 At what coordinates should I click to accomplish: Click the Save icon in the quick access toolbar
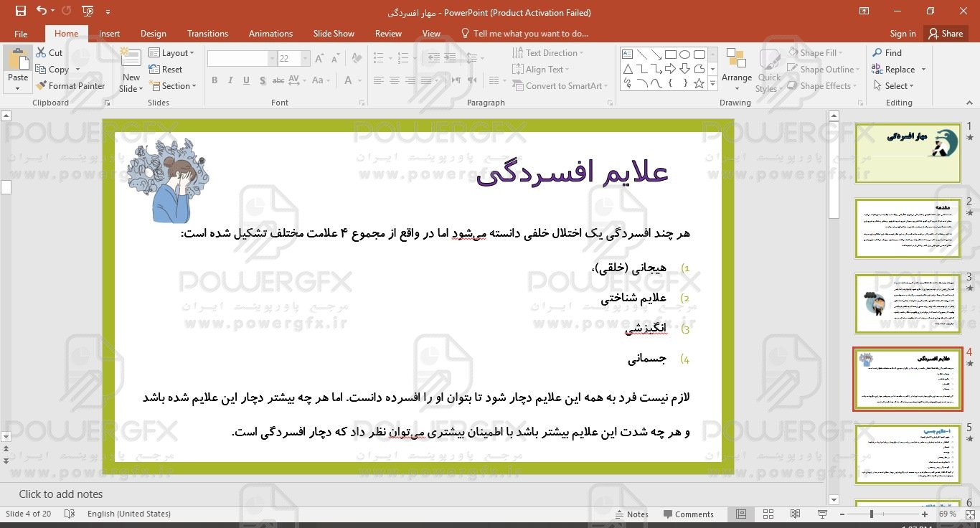pos(20,11)
